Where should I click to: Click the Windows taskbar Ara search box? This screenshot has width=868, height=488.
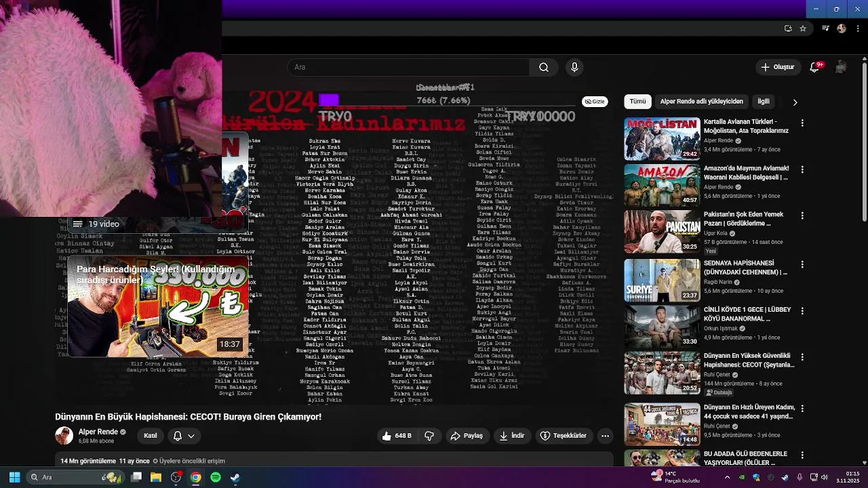(x=75, y=477)
